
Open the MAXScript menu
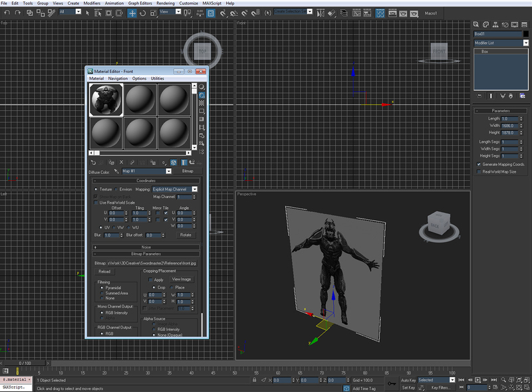coord(211,3)
